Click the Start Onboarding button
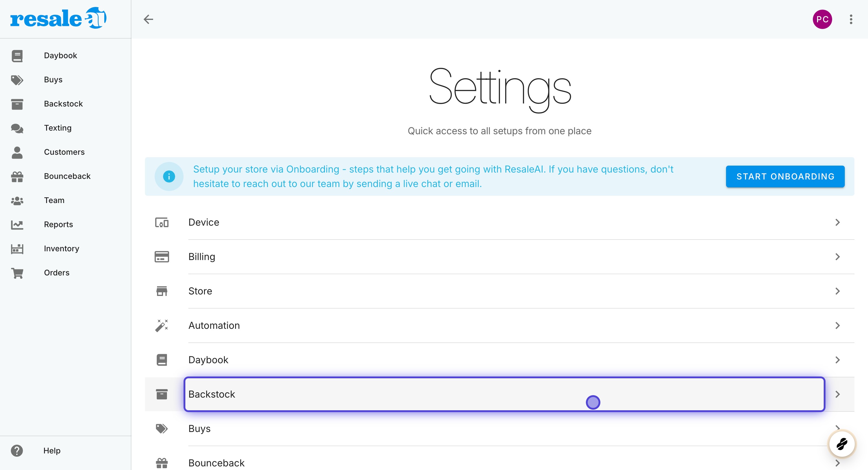Image resolution: width=868 pixels, height=470 pixels. point(785,176)
